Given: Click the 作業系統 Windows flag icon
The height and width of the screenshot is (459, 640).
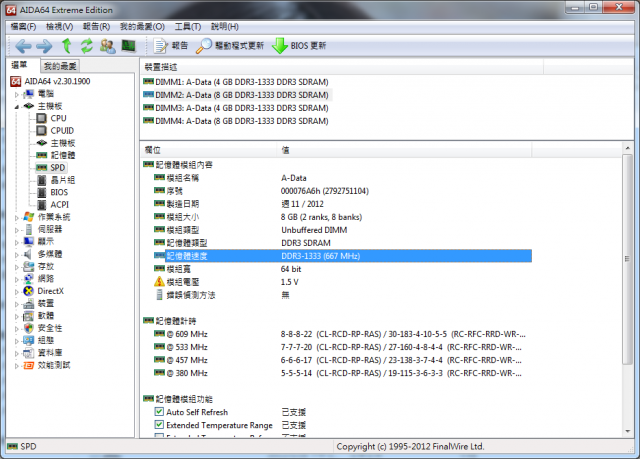Looking at the screenshot, I should (29, 217).
